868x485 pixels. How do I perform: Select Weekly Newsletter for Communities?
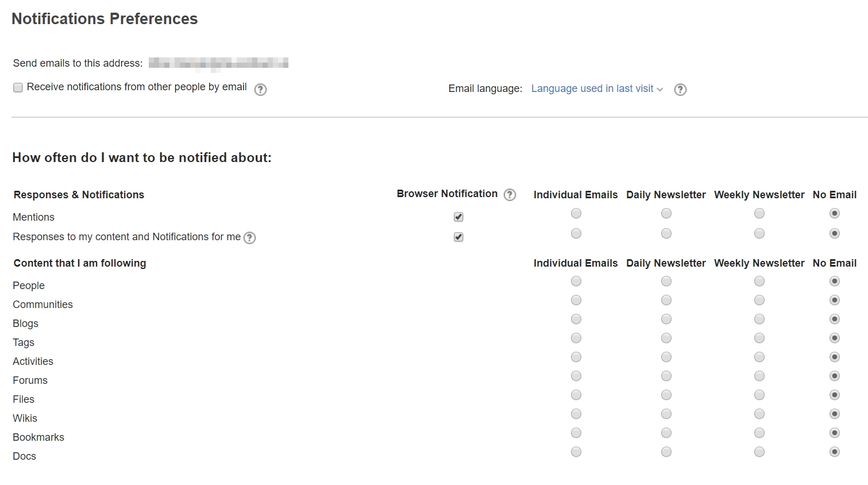coord(759,300)
